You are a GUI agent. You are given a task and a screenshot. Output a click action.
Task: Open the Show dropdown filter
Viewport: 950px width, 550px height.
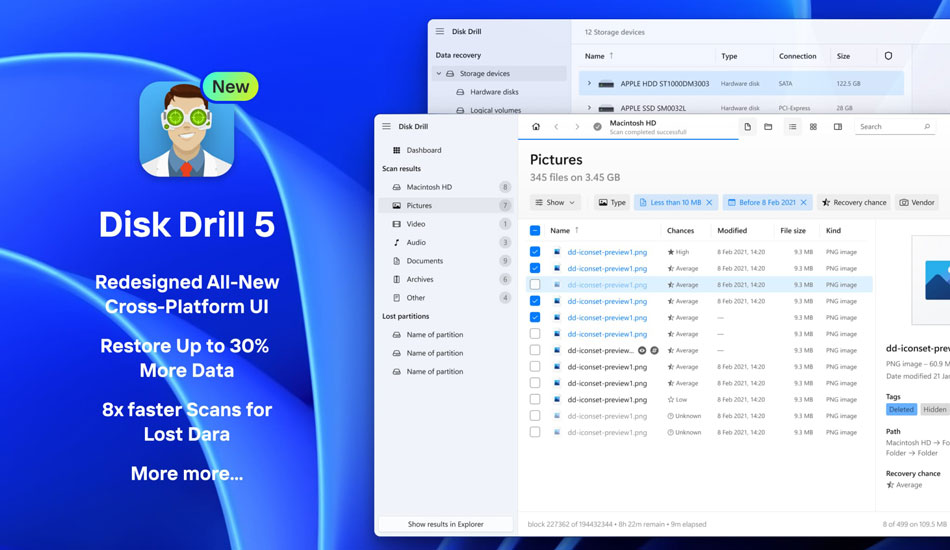[556, 202]
